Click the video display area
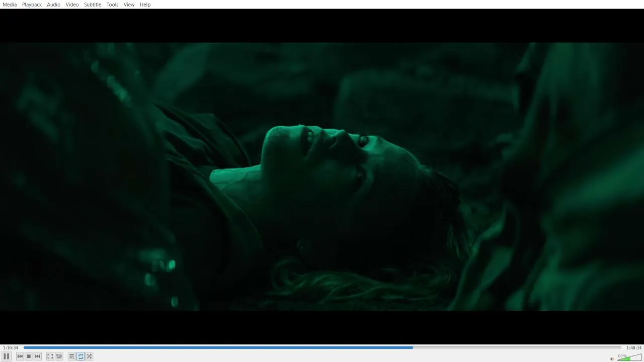644x362 pixels. tap(322, 176)
